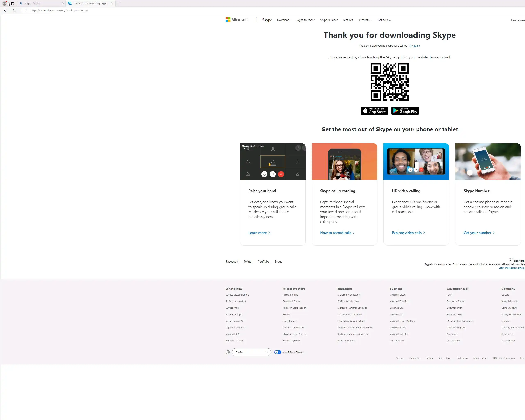Click the browser back arrow
This screenshot has height=420, width=525.
(x=6, y=10)
